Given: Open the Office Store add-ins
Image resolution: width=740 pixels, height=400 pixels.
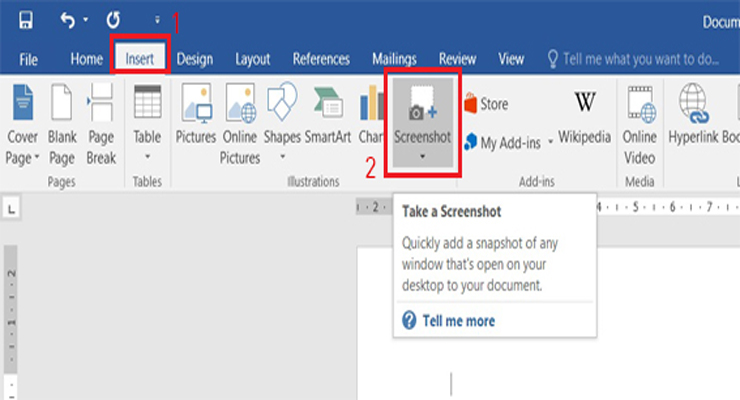Looking at the screenshot, I should tap(487, 104).
